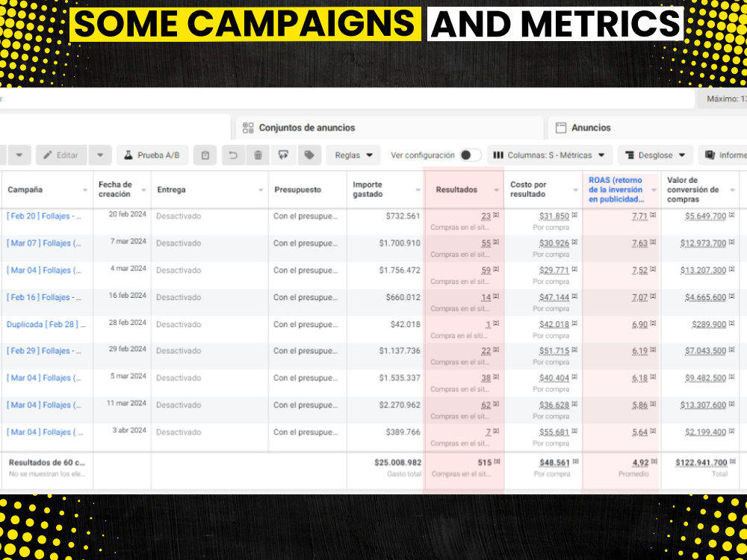Viewport: 747px width, 560px height.
Task: Open the [ Feb 20 ] Follajes campaign
Action: point(44,217)
